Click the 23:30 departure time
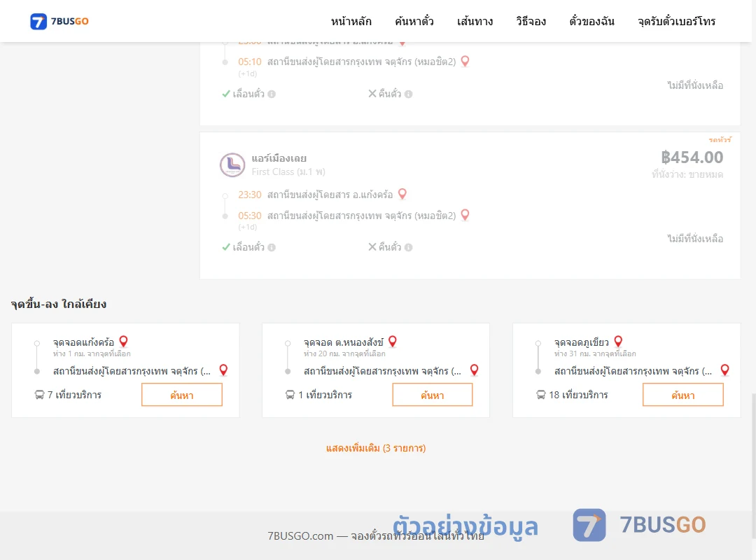 250,195
